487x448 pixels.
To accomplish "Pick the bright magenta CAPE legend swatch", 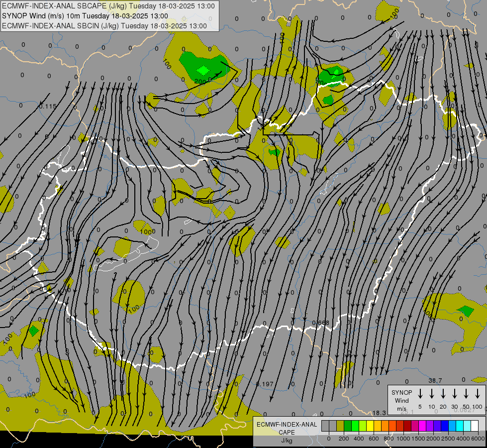I will tap(422, 426).
